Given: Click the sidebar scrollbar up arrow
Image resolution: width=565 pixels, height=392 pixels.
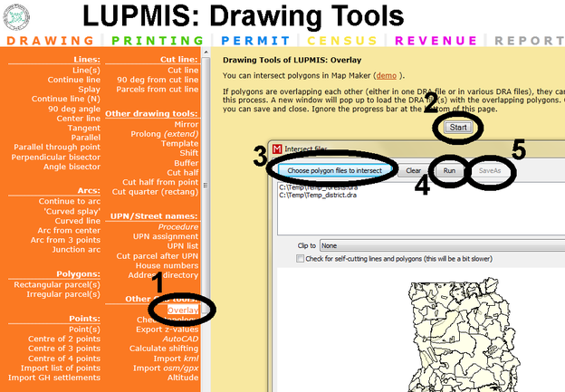Looking at the screenshot, I should pos(206,53).
